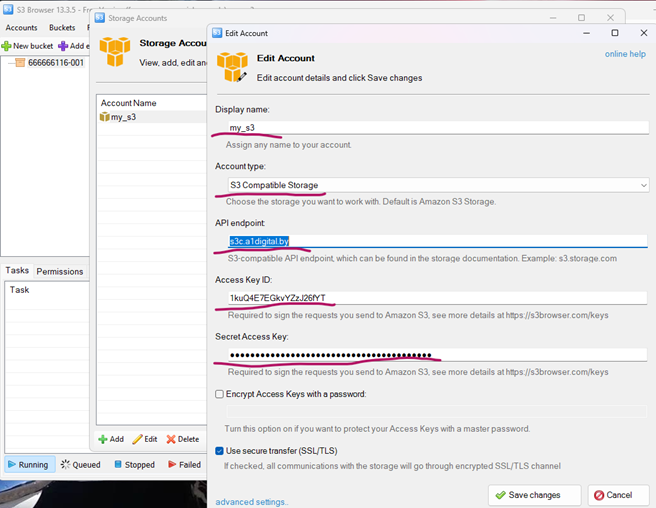Click the Access Key ID field
Viewport: 656px width, 508px height.
[437, 298]
